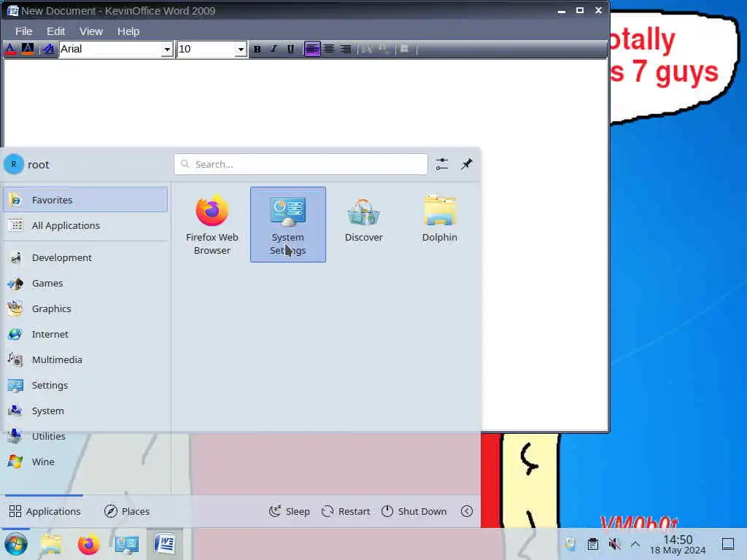Screen dimensions: 747x560
Task: Select the Multimedia category
Action: [86, 360]
